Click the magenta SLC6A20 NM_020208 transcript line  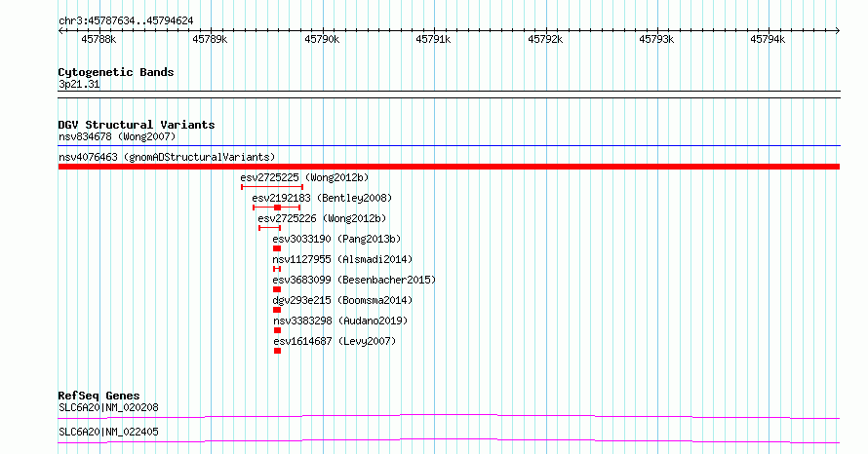(449, 416)
